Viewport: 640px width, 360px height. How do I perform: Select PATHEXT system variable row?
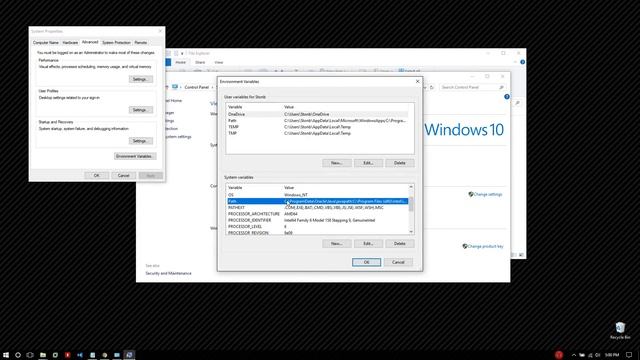[318, 207]
